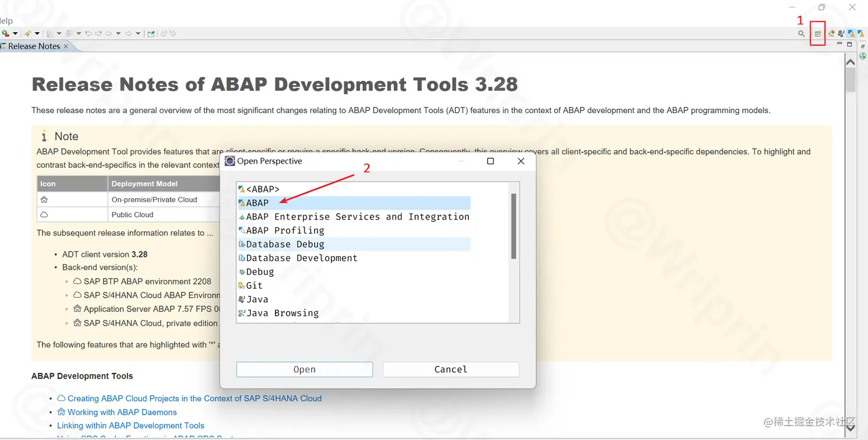Image resolution: width=868 pixels, height=440 pixels.
Task: Open the Next Annotation dropdown arrow
Action: 59,33
